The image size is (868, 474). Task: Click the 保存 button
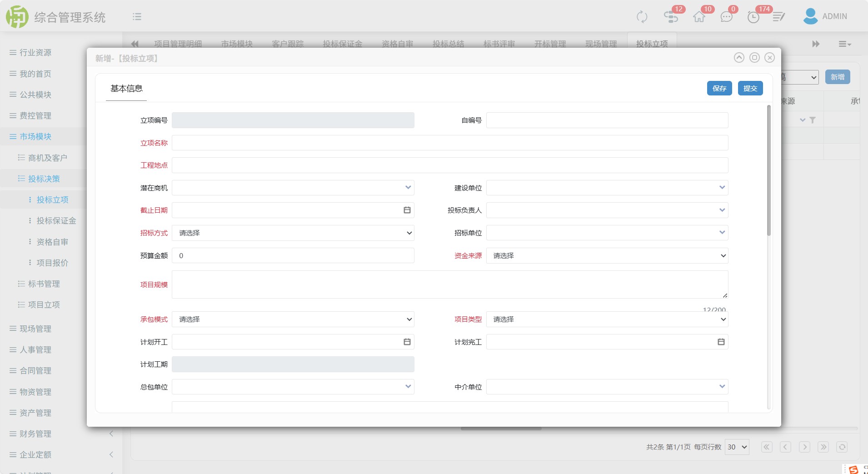click(x=719, y=89)
